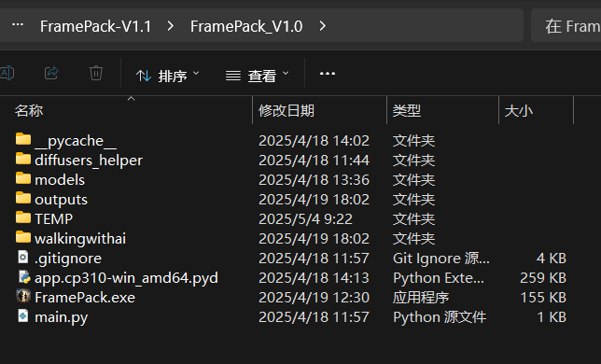The image size is (601, 364).
Task: Sort by the 修改日期 column header
Action: (286, 111)
